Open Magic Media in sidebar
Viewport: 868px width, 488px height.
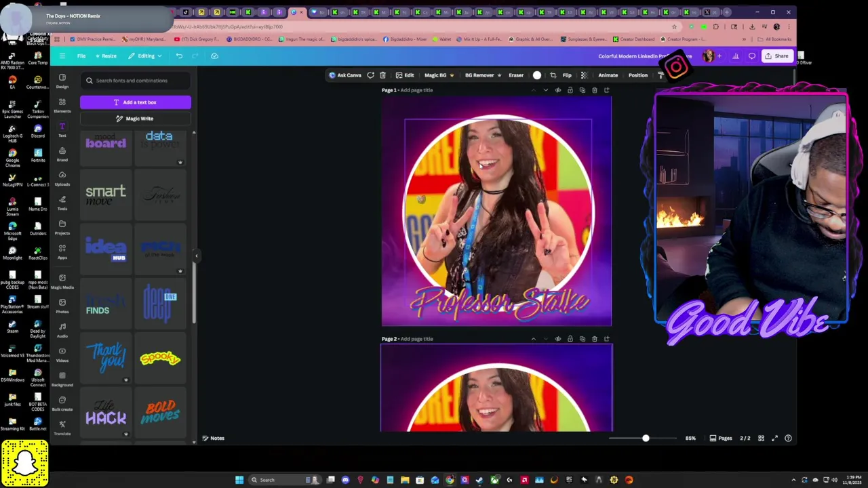click(62, 281)
